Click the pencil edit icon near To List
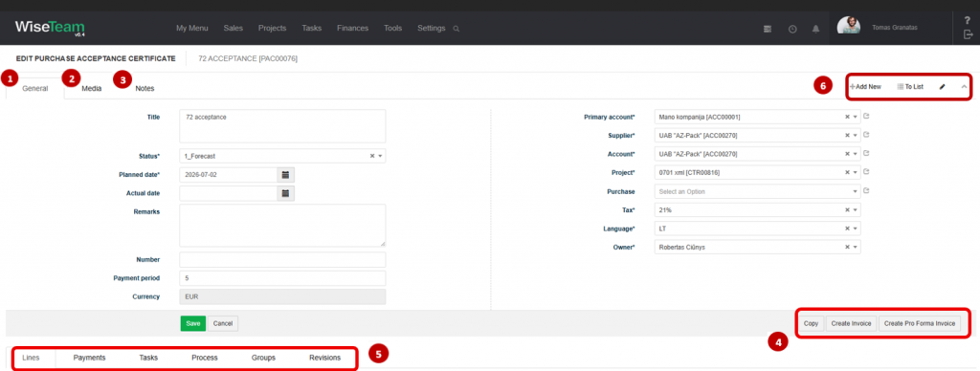Viewport: 980px width, 371px height. point(942,87)
